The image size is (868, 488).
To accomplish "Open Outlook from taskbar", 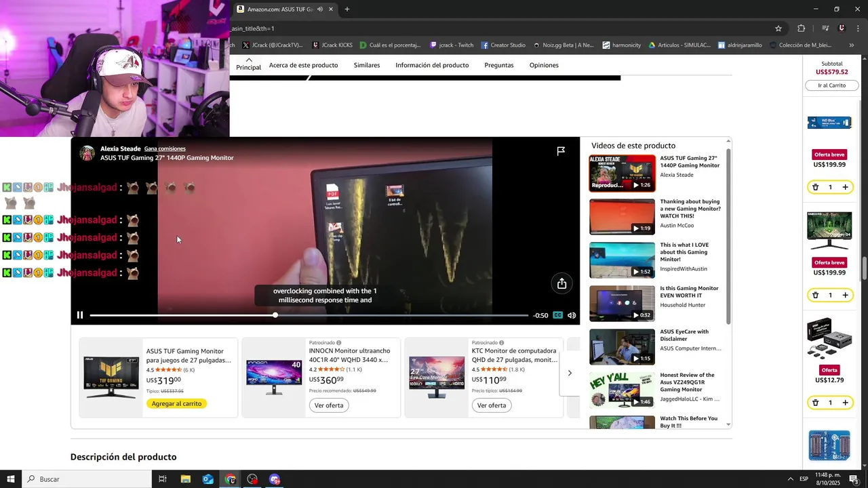I will pyautogui.click(x=208, y=479).
